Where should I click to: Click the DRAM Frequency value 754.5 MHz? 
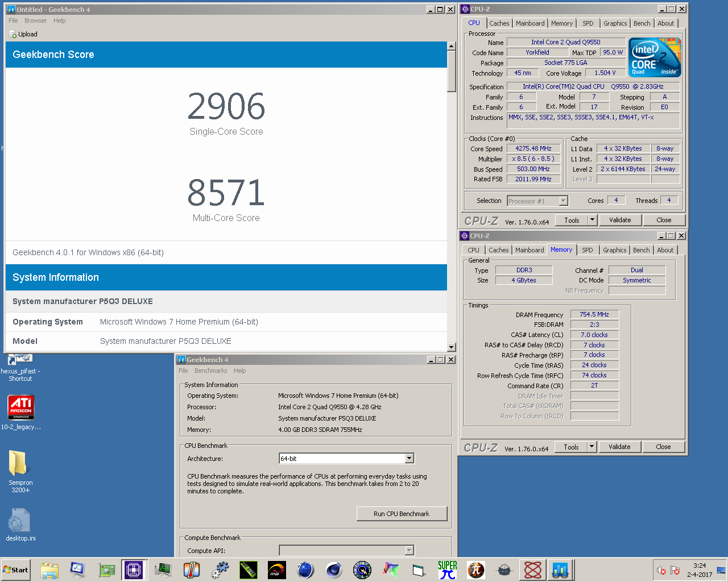pos(594,314)
